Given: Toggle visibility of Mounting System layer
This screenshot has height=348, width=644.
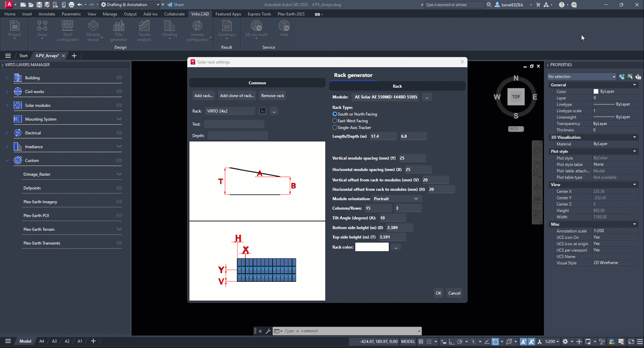Looking at the screenshot, I should pos(119,119).
